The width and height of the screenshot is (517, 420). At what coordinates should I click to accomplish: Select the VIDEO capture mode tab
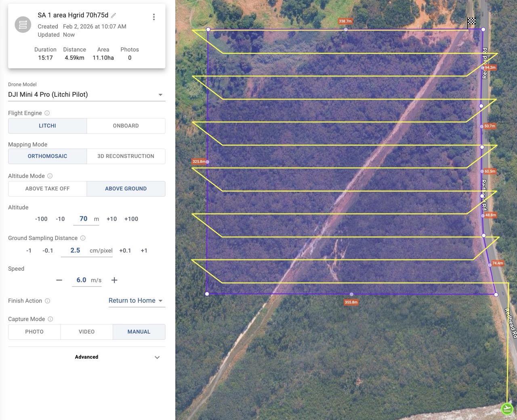[86, 332]
